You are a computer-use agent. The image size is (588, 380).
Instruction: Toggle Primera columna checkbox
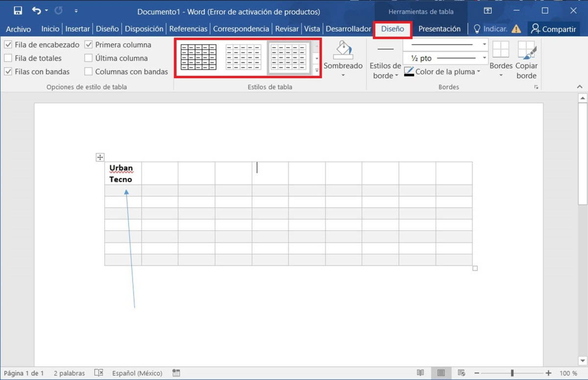89,44
